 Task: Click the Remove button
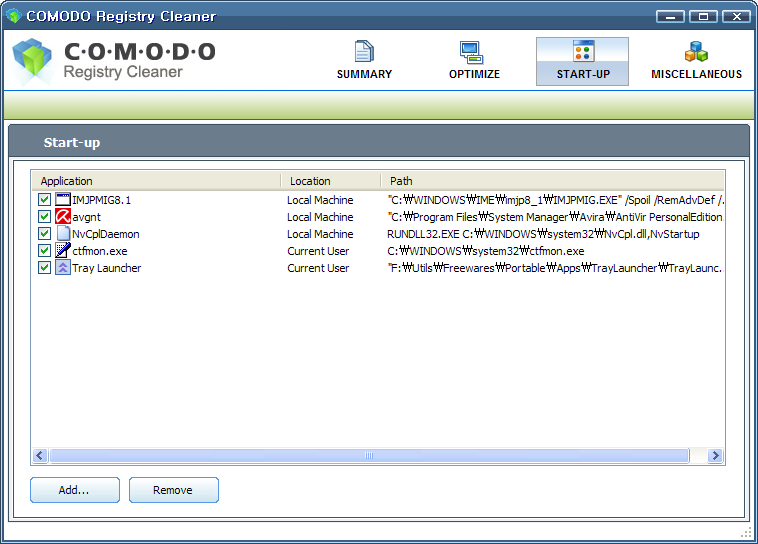pyautogui.click(x=174, y=490)
